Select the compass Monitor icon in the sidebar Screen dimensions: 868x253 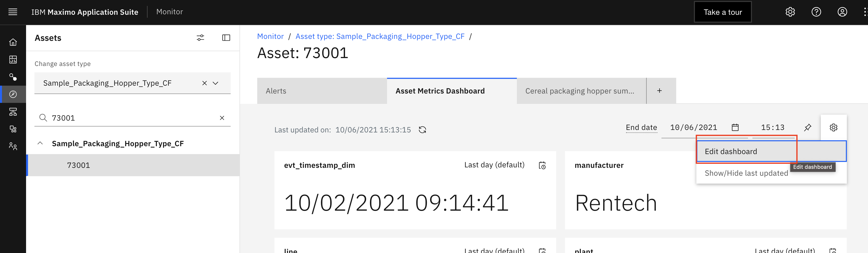click(x=13, y=94)
